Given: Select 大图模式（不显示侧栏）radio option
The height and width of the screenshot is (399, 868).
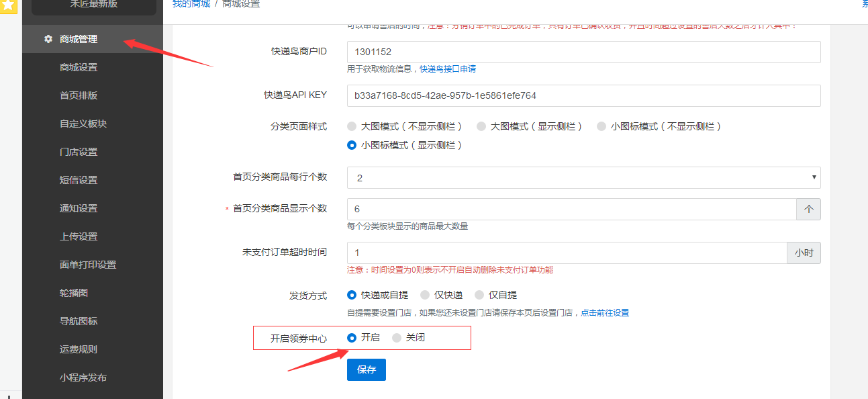Looking at the screenshot, I should (352, 126).
